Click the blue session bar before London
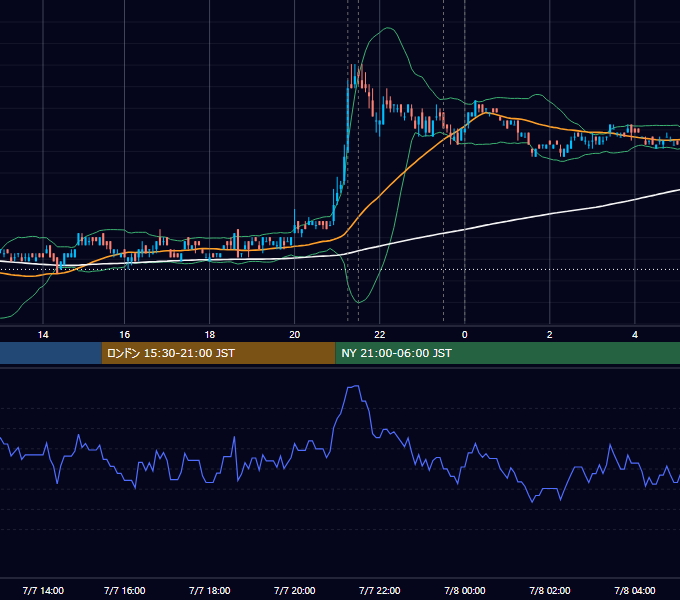680x600 pixels. [x=51, y=353]
